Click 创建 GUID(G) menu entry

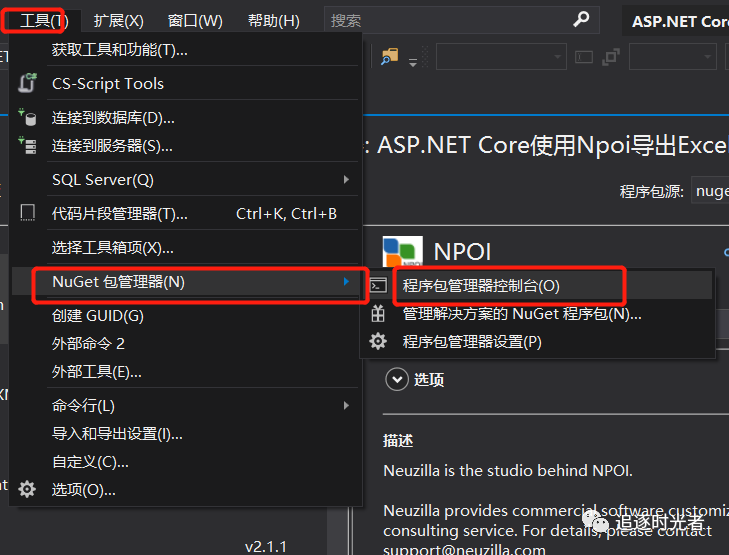click(x=98, y=315)
